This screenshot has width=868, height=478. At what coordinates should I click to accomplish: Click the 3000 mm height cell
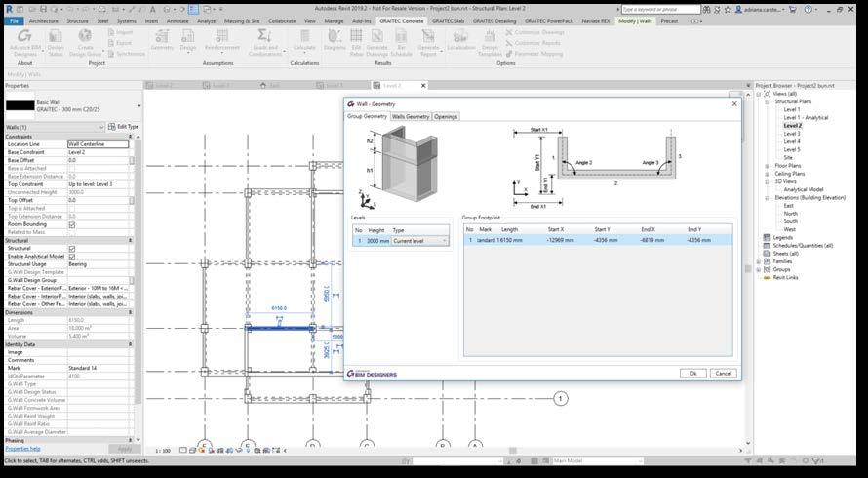pyautogui.click(x=377, y=242)
